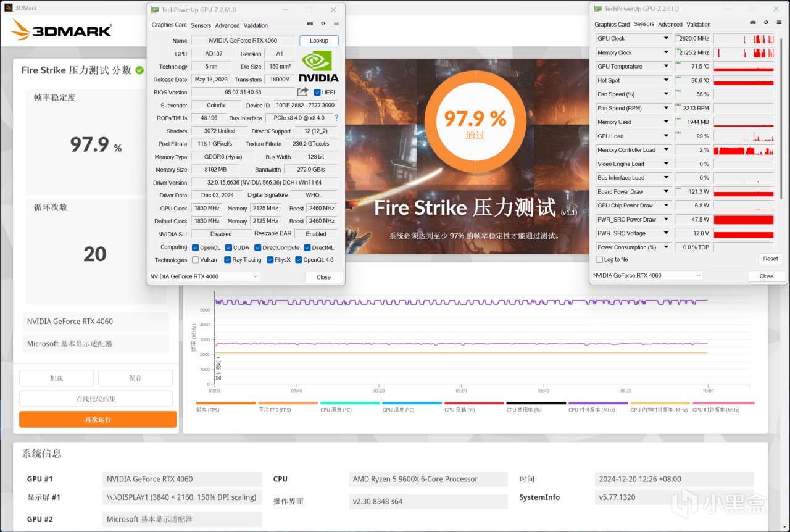
Task: Click green checkmark beside Fire Strike score title
Action: point(139,70)
